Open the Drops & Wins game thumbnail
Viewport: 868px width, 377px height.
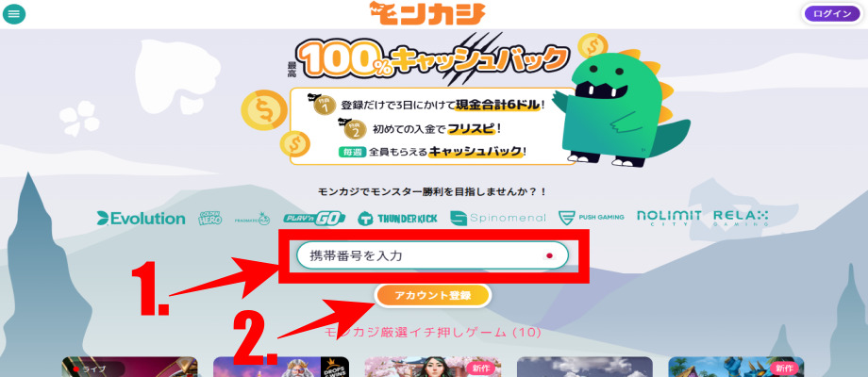pos(281,367)
